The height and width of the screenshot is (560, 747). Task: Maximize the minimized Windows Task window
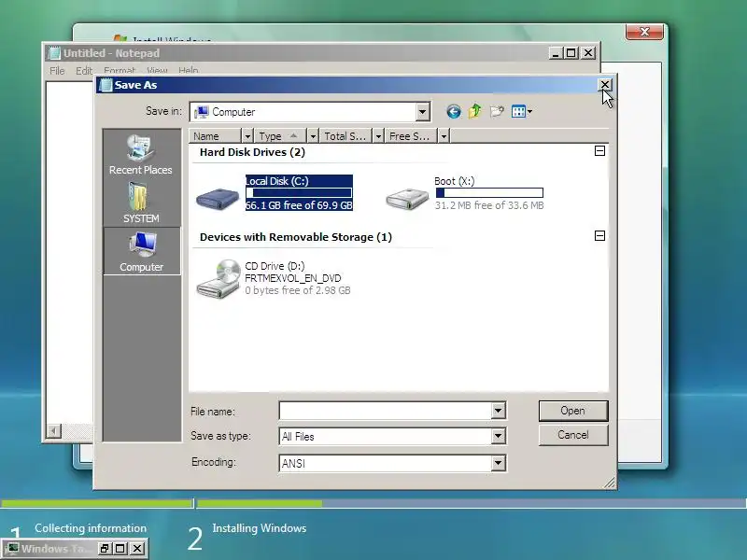tap(120, 549)
